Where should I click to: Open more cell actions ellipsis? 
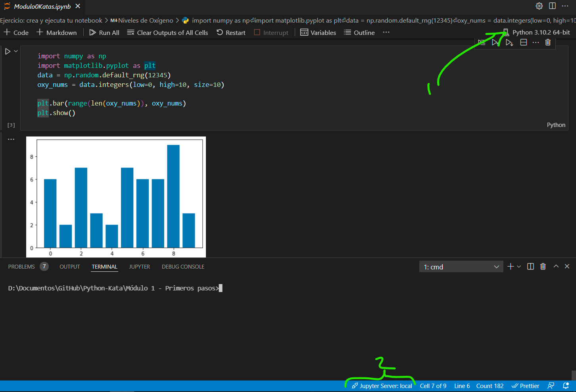536,42
